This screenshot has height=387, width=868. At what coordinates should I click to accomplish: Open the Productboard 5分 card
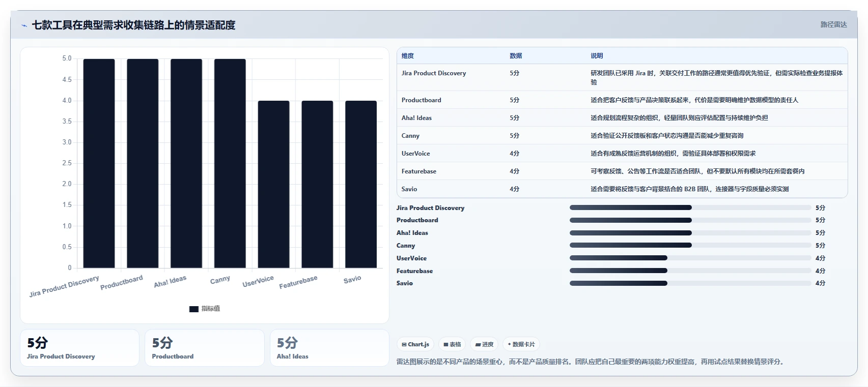click(205, 348)
